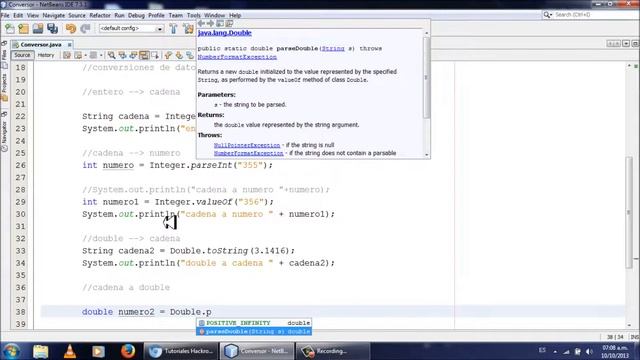The width and height of the screenshot is (640, 360).
Task: Open the Edit menu
Action: [x=18, y=15]
